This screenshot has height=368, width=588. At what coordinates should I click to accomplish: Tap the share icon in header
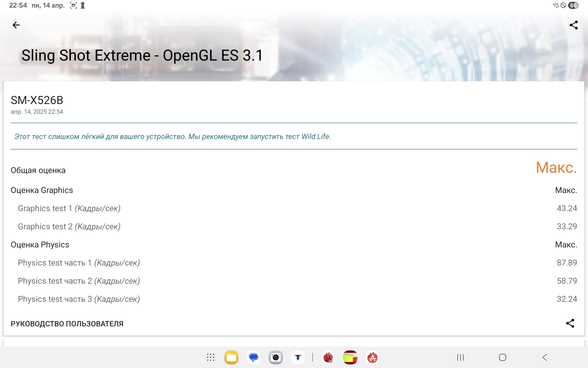tap(573, 25)
